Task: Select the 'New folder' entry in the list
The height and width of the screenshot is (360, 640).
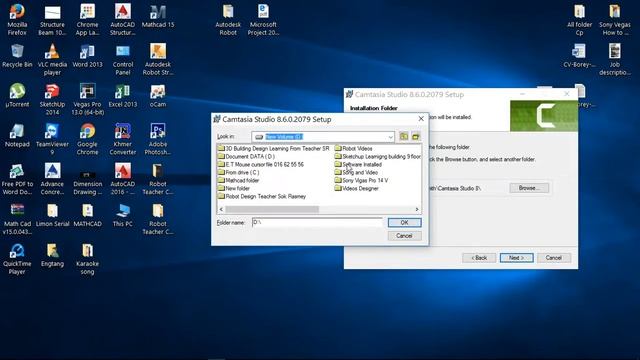Action: 234,188
